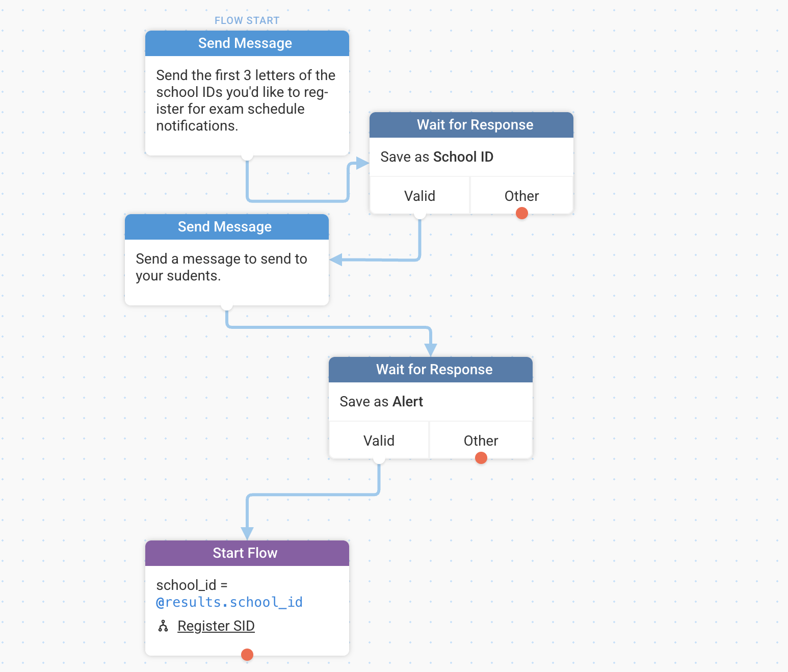The image size is (788, 672).
Task: Click the exit connector under first Send Message
Action: 247,156
